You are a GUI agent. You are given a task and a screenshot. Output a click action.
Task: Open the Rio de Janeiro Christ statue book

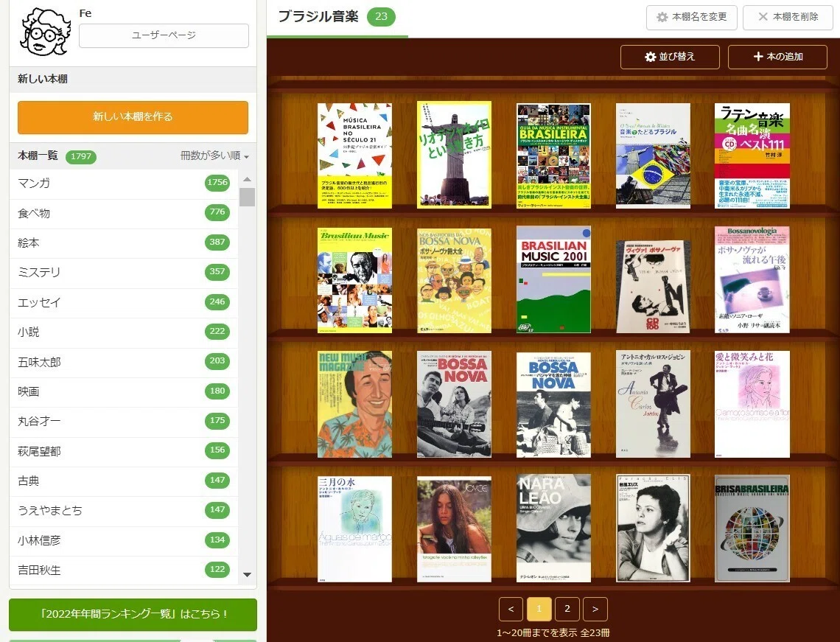455,154
